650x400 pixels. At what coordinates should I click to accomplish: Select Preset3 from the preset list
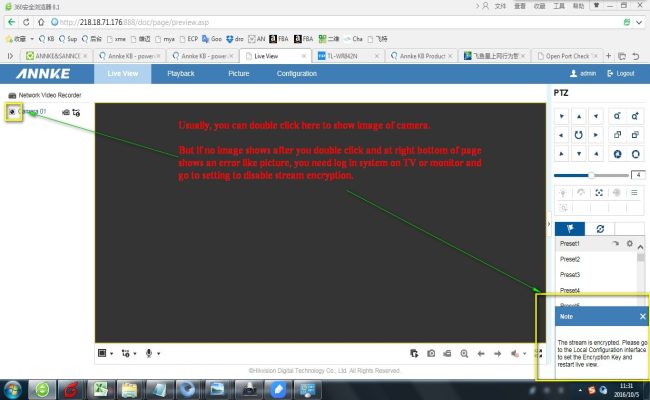(571, 274)
